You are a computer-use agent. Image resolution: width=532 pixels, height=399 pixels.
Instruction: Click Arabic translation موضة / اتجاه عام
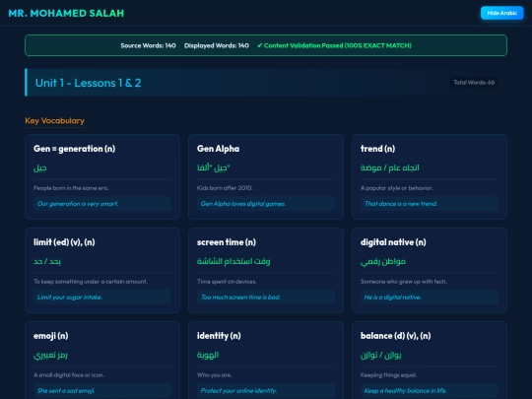click(x=389, y=167)
